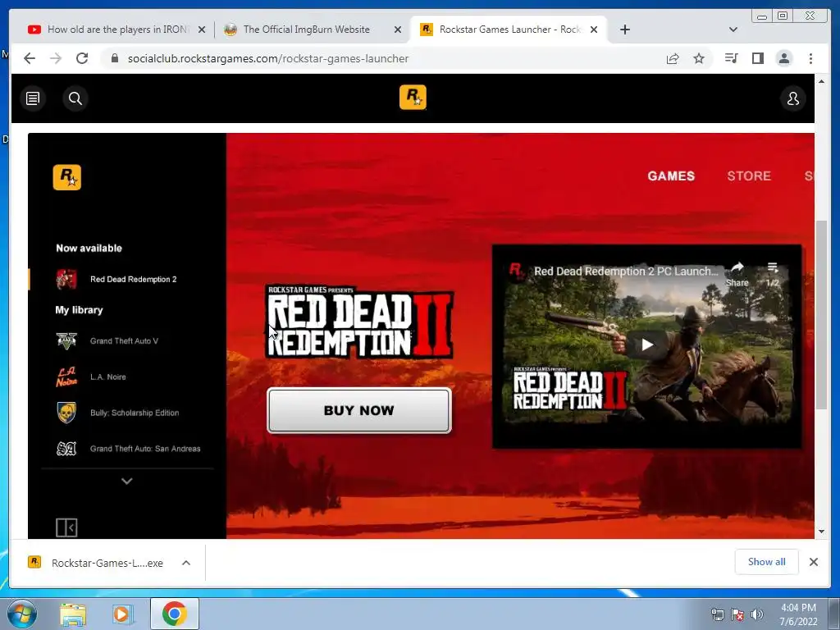This screenshot has width=840, height=630.
Task: Play the Red Dead Redemption 2 video
Action: (647, 345)
